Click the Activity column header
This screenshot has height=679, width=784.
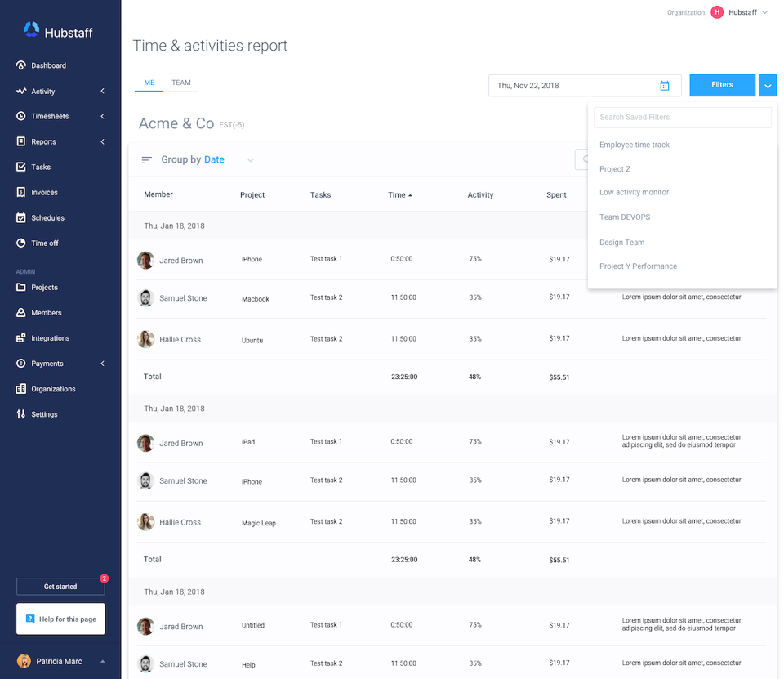click(x=480, y=195)
